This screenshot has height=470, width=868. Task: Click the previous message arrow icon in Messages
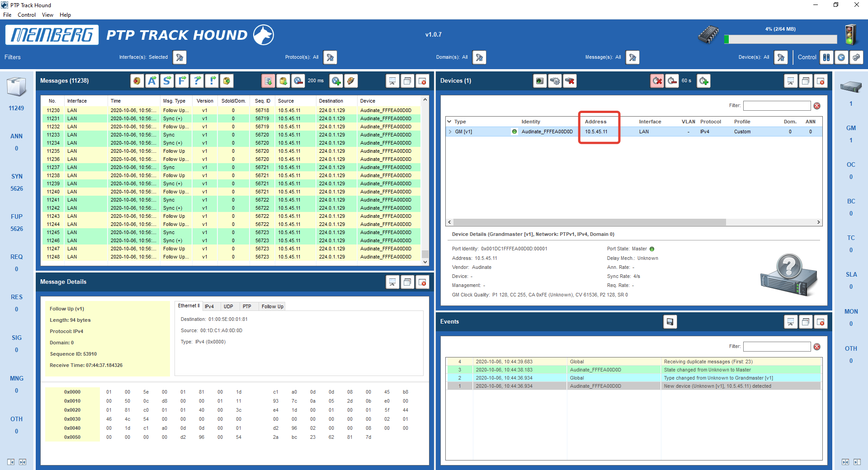point(137,81)
